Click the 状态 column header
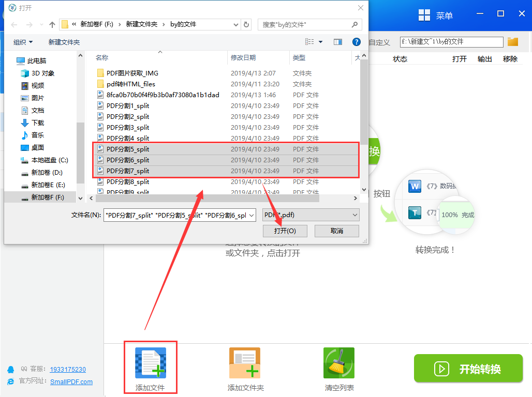The image size is (532, 397). tap(400, 59)
